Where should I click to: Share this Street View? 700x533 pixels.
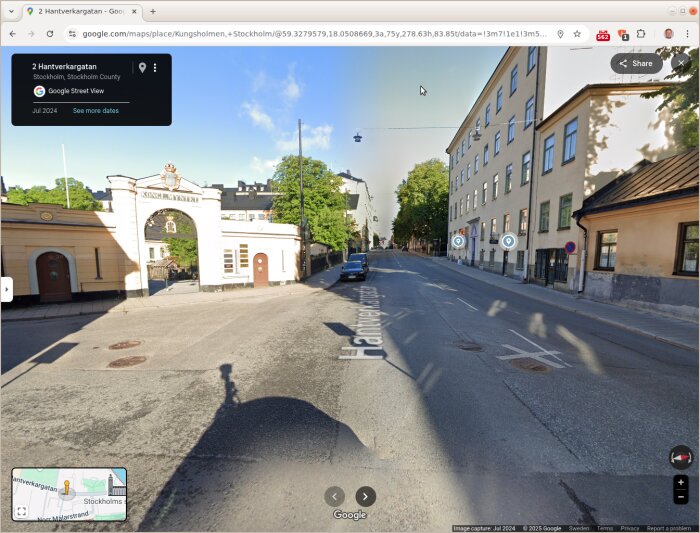pyautogui.click(x=636, y=63)
